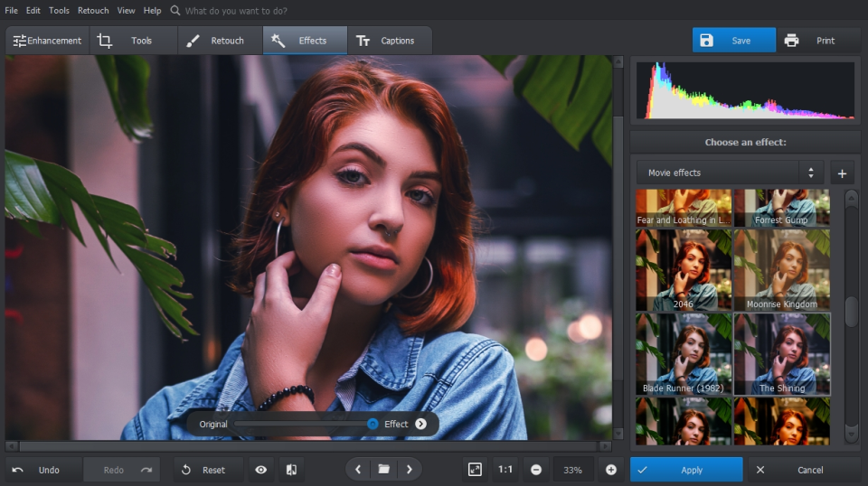
Task: Click the Original/Effect intensity slider handle
Action: 373,424
